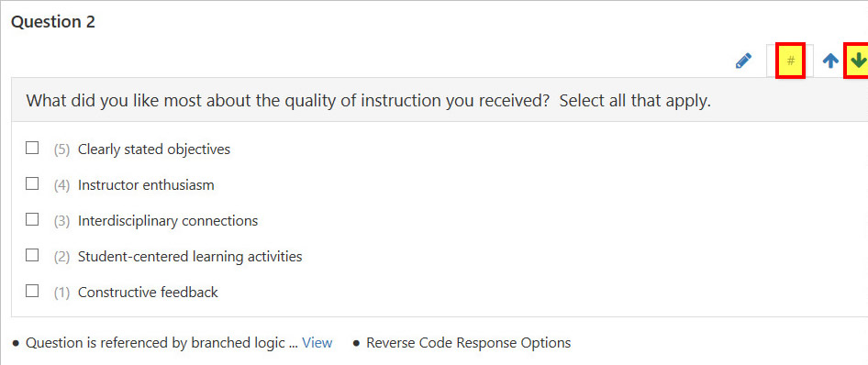Click the Question 2 heading
The width and height of the screenshot is (868, 365).
[53, 22]
